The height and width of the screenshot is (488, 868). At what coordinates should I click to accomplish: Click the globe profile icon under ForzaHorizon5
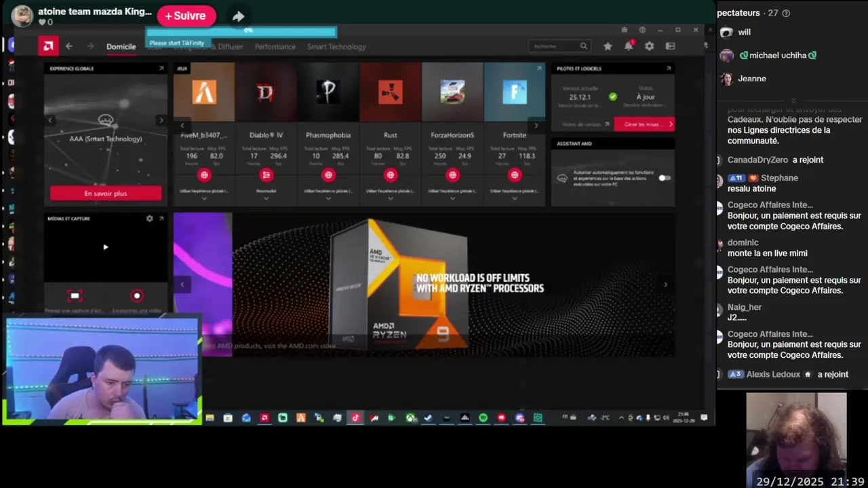click(x=452, y=175)
